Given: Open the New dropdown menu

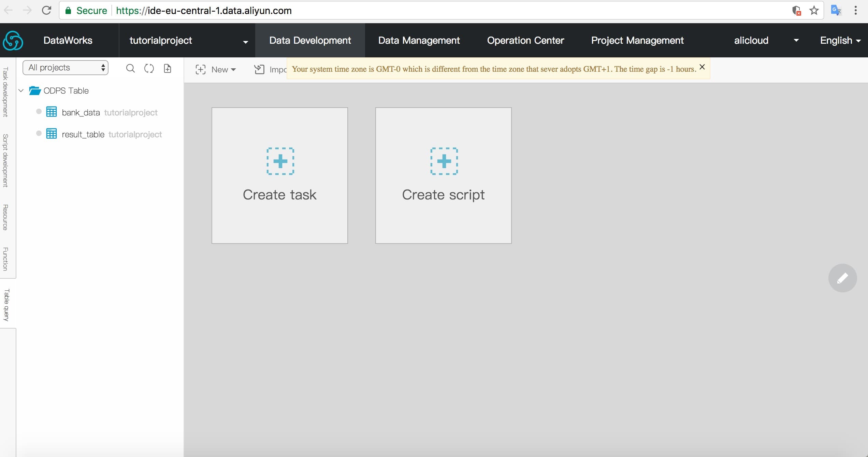Looking at the screenshot, I should (x=216, y=69).
